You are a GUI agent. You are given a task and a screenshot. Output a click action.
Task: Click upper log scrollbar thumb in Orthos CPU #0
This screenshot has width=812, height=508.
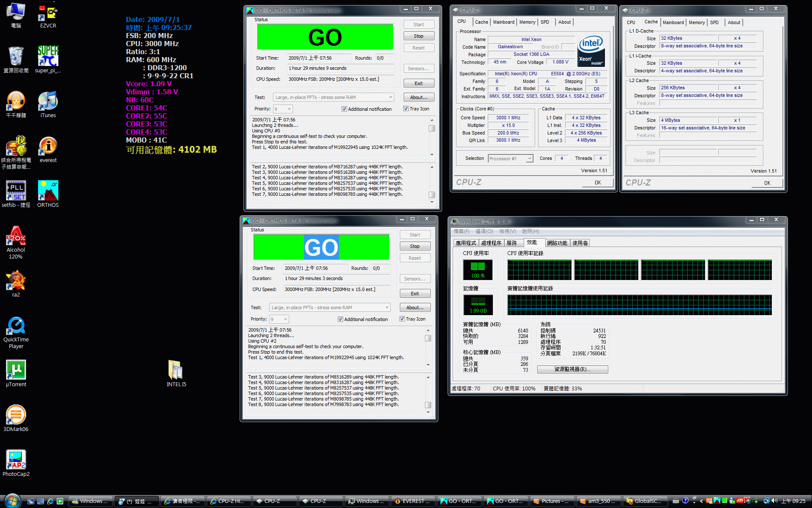pos(432,128)
